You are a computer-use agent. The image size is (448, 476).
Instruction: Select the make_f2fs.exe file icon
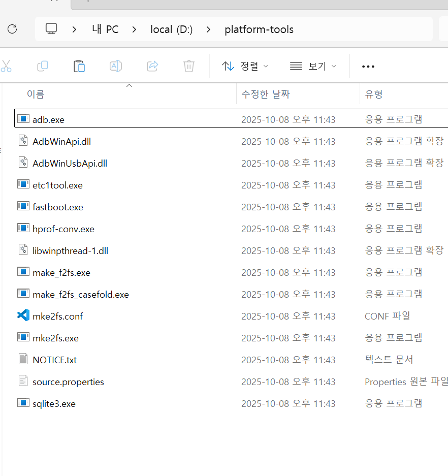23,271
